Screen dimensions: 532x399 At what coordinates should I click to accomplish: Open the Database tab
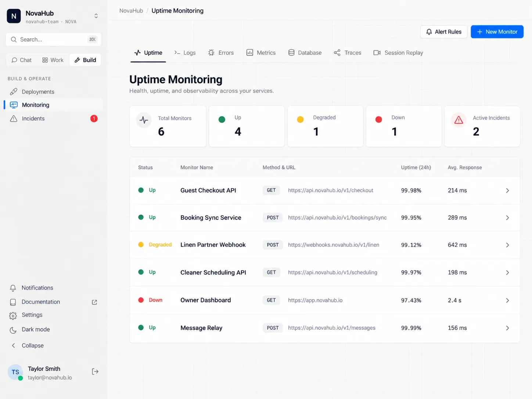305,53
